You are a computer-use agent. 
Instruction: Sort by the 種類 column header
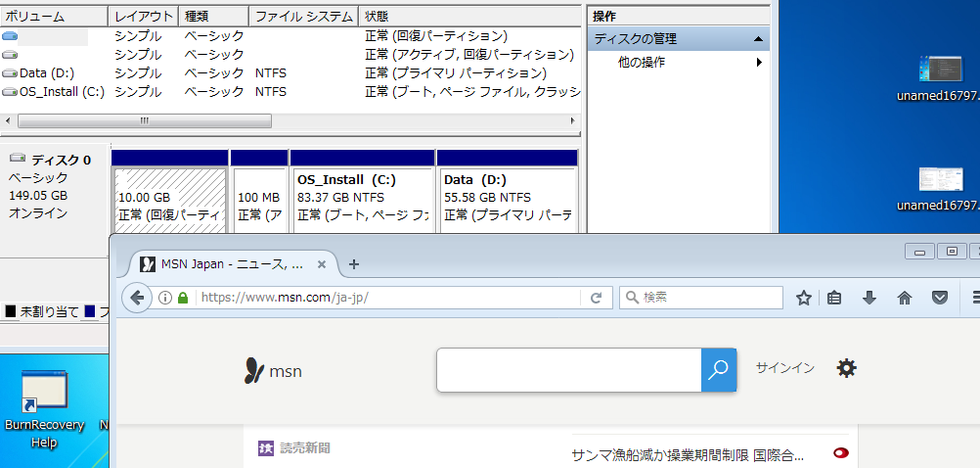tap(214, 17)
